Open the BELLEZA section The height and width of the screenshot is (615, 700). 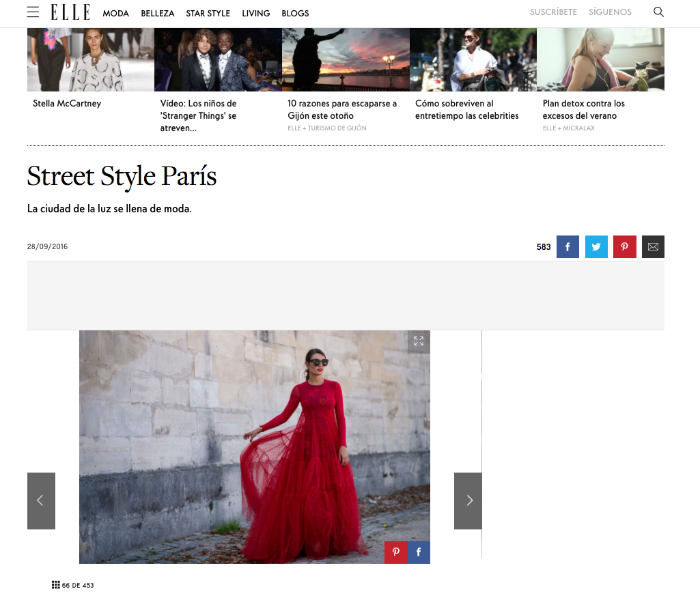(158, 14)
